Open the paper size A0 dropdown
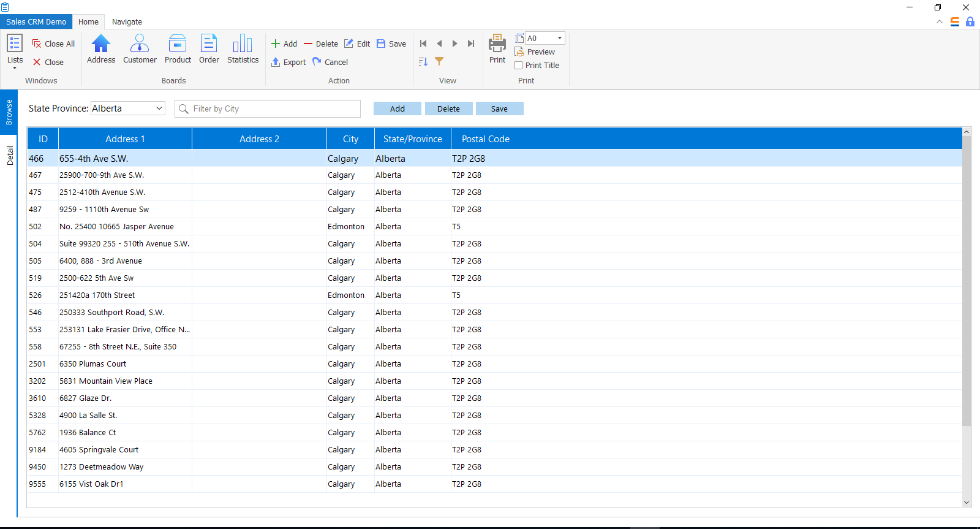 pyautogui.click(x=559, y=38)
